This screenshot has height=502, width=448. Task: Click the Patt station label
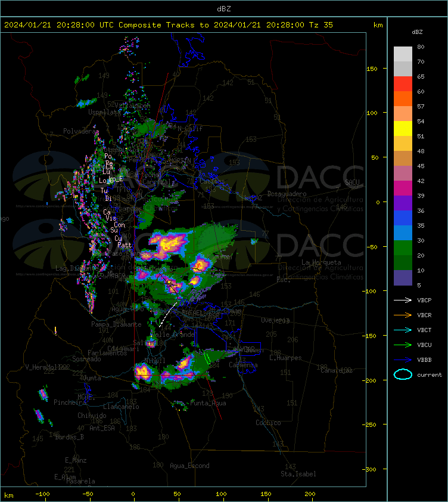125,245
